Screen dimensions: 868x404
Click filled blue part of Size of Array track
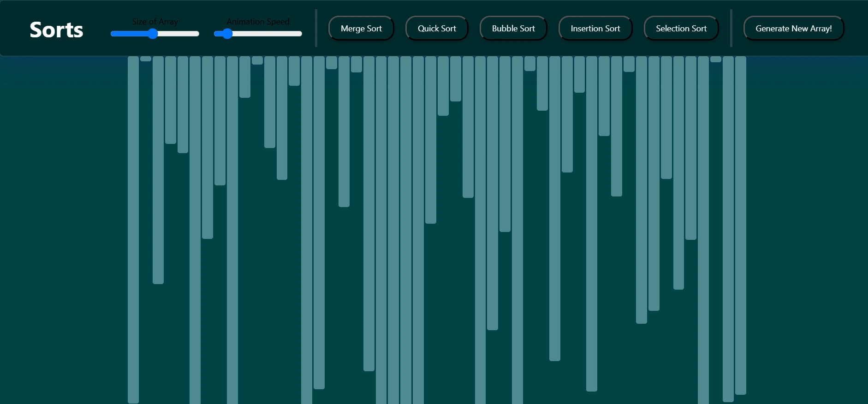[129, 34]
